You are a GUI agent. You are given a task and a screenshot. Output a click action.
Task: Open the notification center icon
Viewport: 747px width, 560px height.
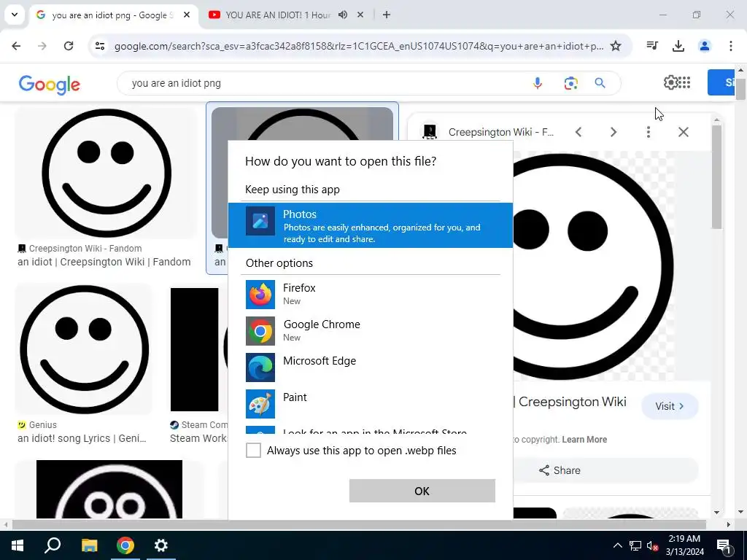click(724, 545)
